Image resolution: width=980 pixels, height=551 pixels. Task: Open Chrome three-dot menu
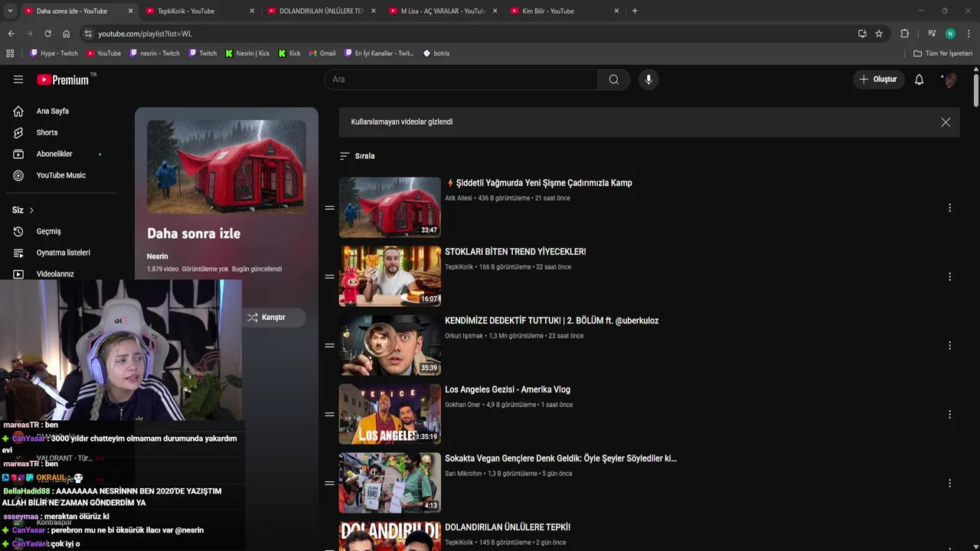969,34
